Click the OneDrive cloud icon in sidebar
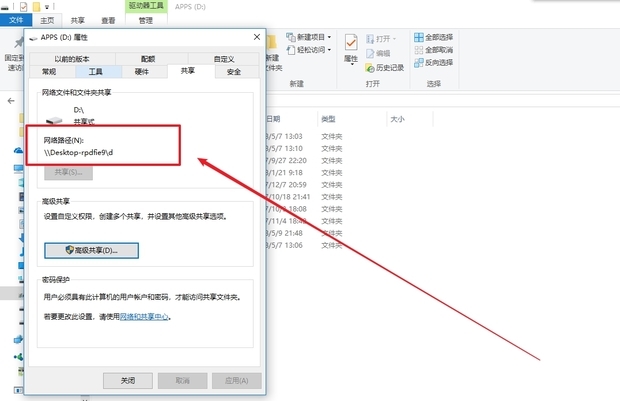 coord(19,150)
